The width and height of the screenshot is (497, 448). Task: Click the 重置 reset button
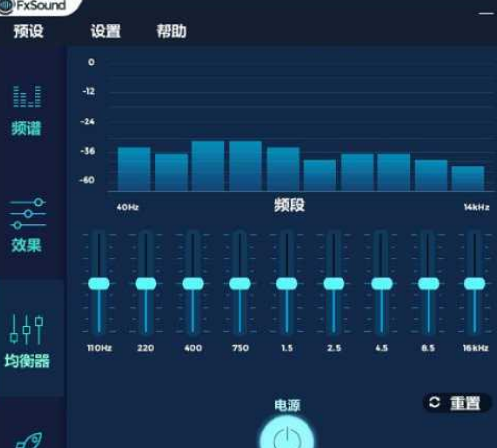[457, 403]
